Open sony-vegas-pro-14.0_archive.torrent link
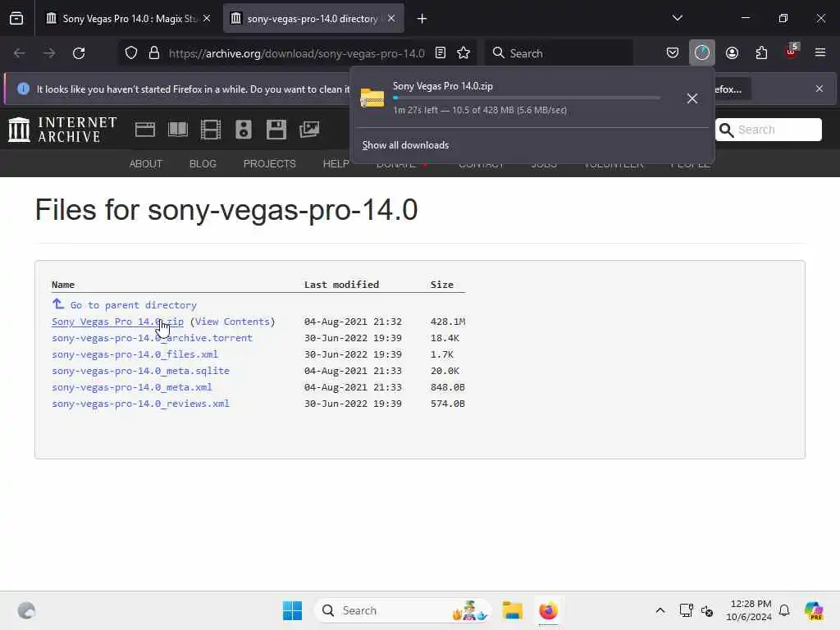The image size is (840, 630). (152, 338)
